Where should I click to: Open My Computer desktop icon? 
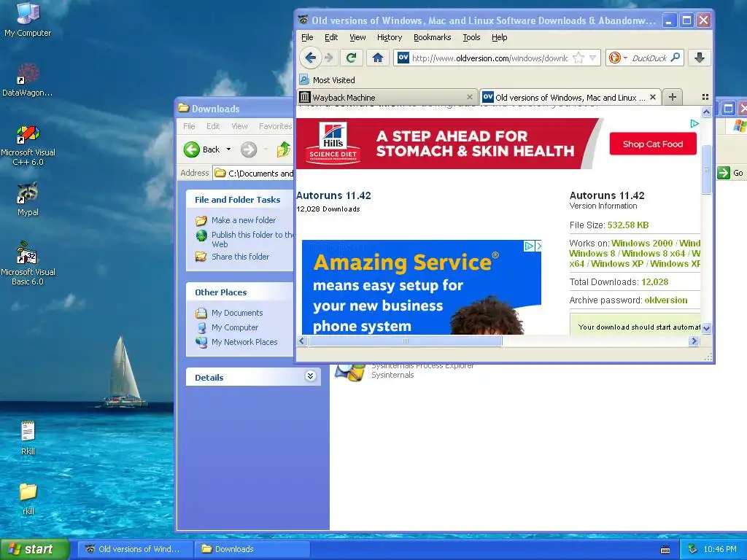point(28,19)
